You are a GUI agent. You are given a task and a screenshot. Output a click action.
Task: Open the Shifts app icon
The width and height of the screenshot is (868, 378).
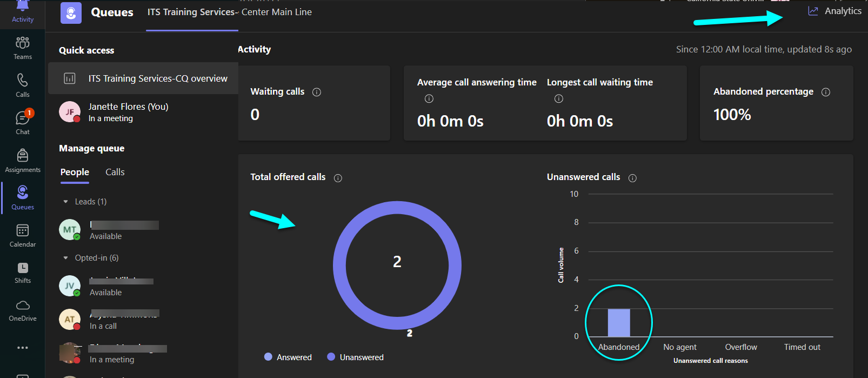(x=23, y=268)
